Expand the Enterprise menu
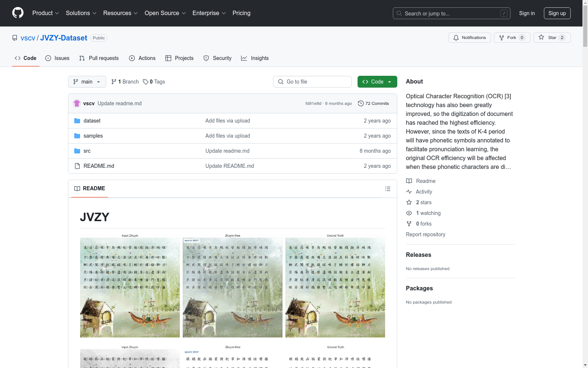 (209, 13)
